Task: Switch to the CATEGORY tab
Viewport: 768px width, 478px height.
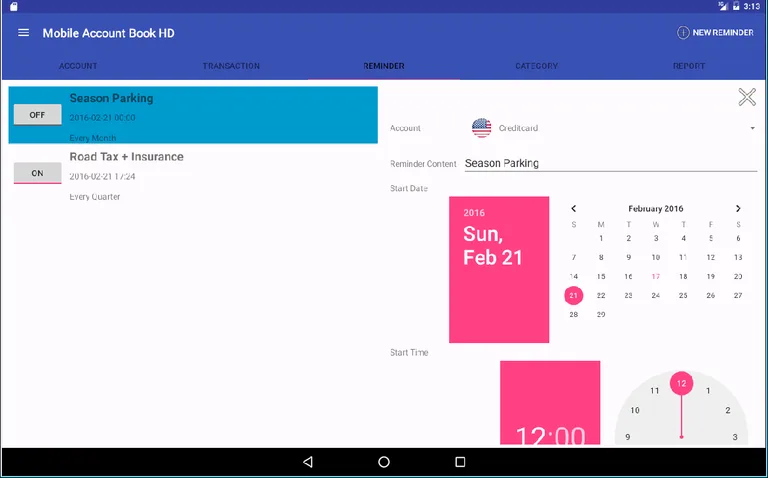Action: coord(536,66)
